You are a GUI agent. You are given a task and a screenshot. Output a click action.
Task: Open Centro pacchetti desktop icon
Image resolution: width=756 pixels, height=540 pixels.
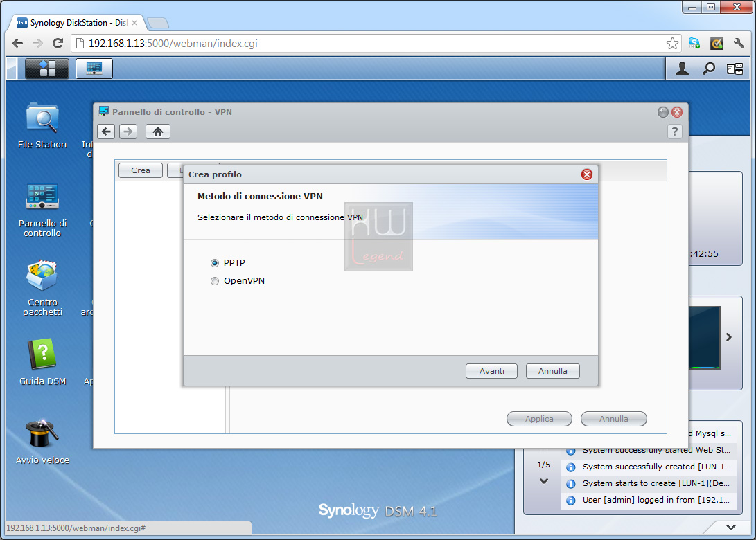[x=42, y=288]
